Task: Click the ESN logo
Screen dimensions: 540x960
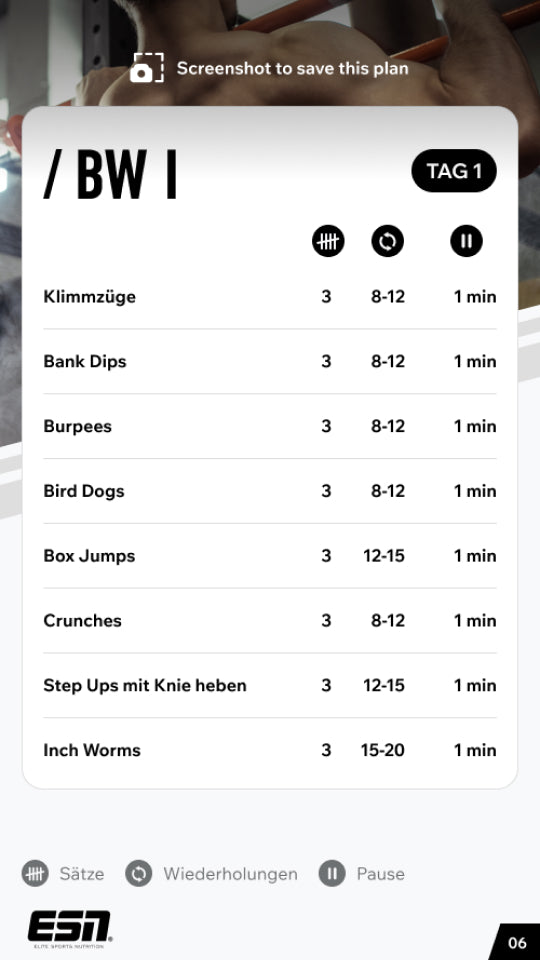Action: [70, 929]
